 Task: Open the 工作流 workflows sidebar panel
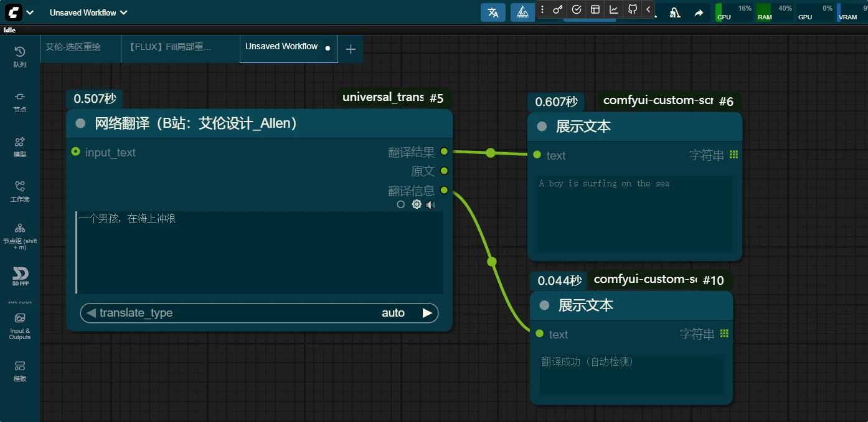pos(20,191)
